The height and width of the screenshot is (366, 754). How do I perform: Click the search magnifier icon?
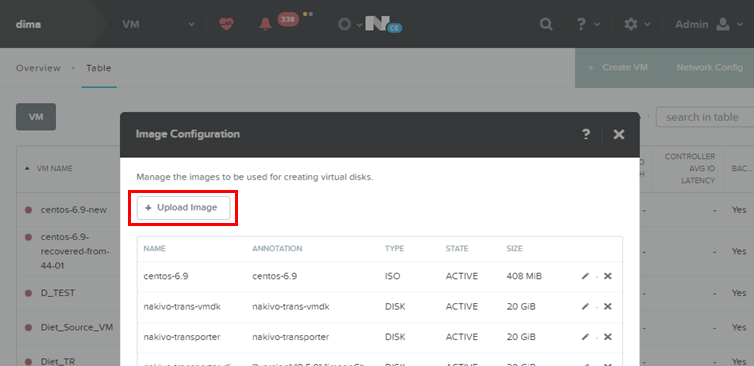546,24
